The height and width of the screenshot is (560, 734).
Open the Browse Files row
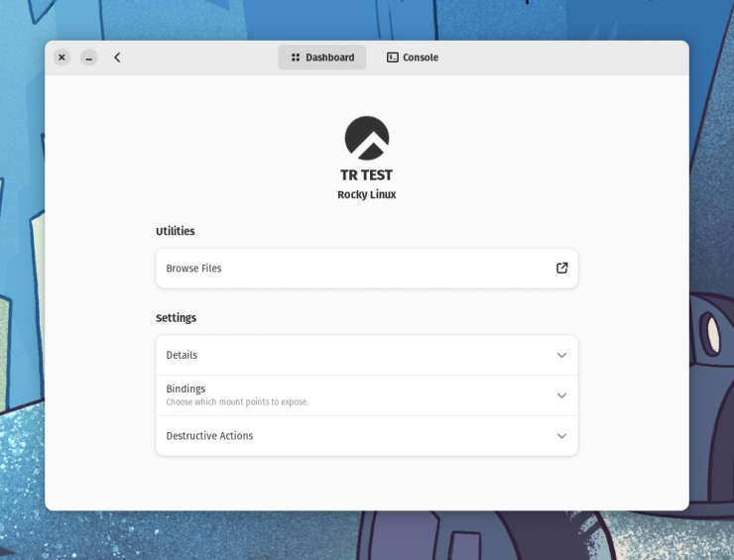click(194, 269)
